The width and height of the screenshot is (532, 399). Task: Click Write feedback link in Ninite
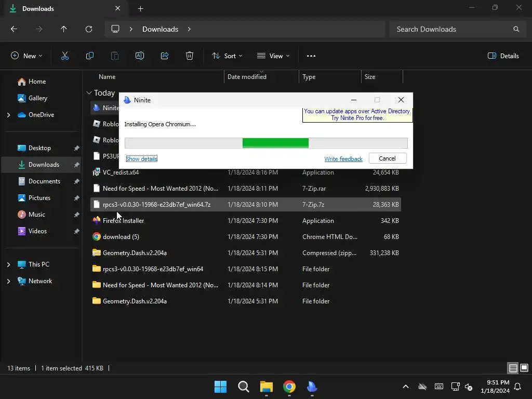pos(343,159)
